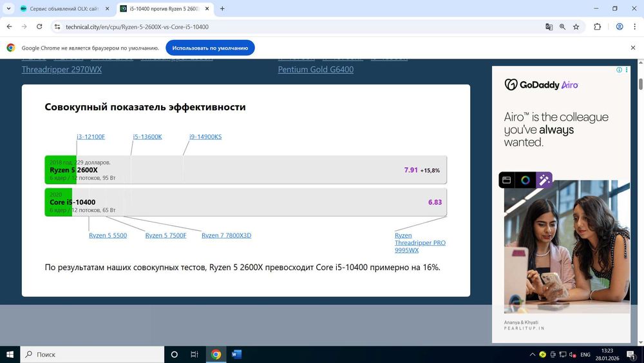This screenshot has width=644, height=363.
Task: Open the Ryzen 5 7500F link
Action: tap(166, 235)
